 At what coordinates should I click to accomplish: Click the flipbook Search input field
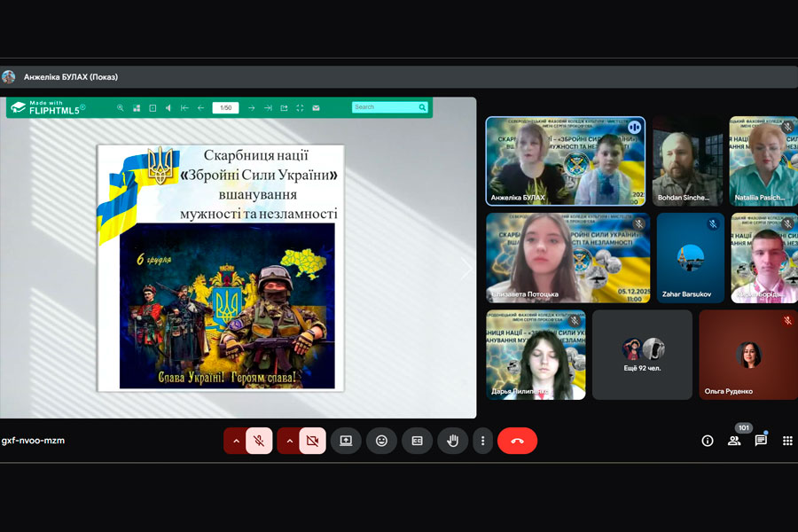(x=383, y=107)
